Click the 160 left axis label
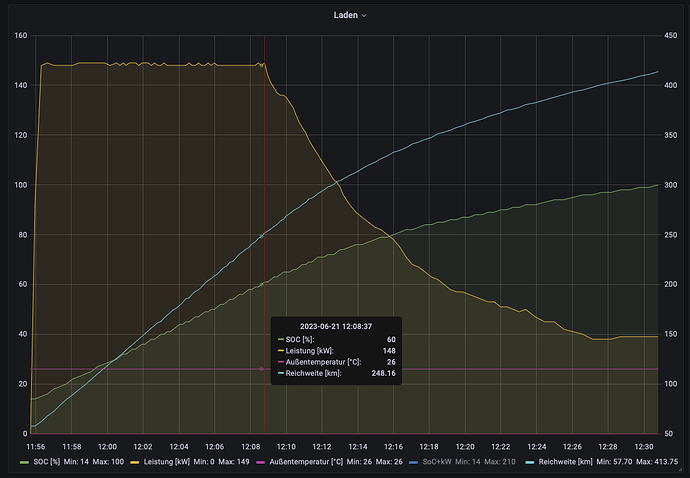The height and width of the screenshot is (478, 690). [x=21, y=36]
